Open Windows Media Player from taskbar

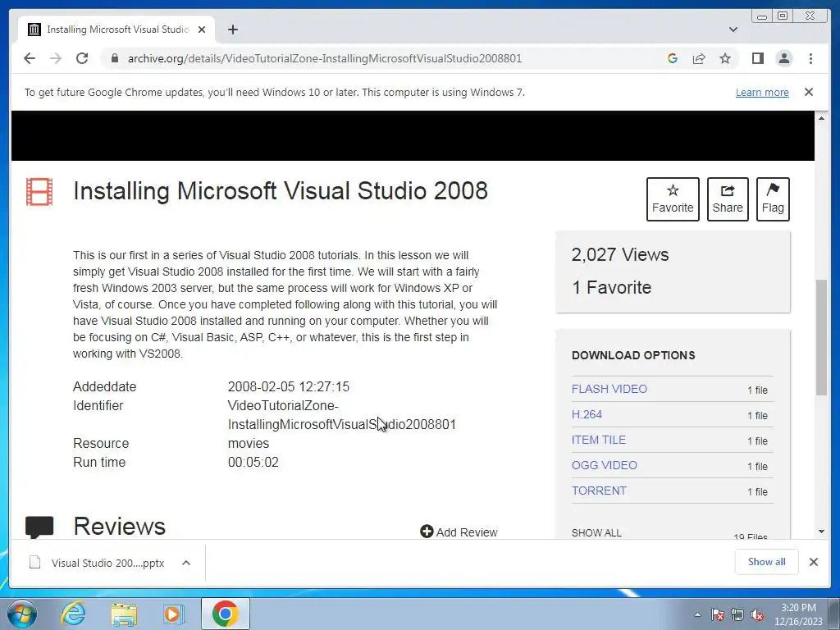point(173,614)
